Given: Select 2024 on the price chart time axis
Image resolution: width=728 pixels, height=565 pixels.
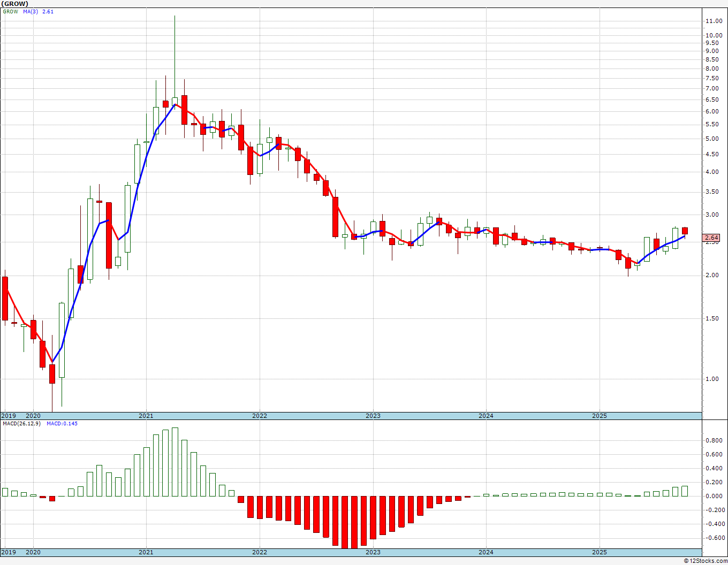Looking at the screenshot, I should [486, 416].
